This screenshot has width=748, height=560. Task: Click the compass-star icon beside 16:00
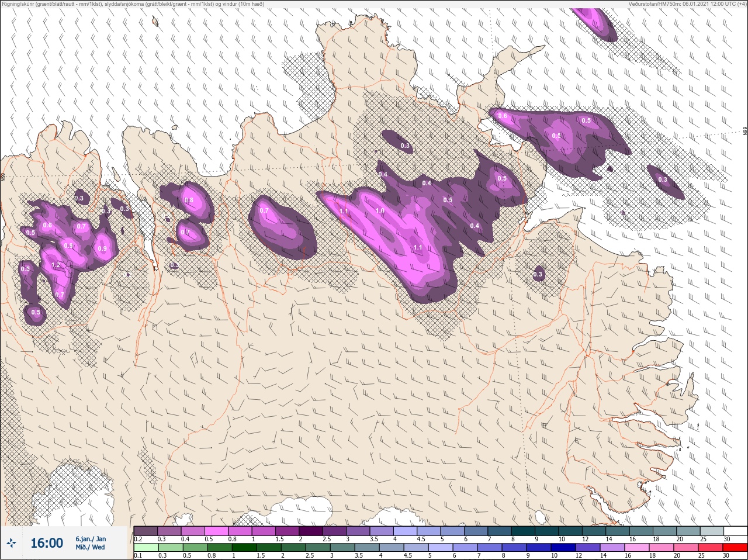[11, 543]
